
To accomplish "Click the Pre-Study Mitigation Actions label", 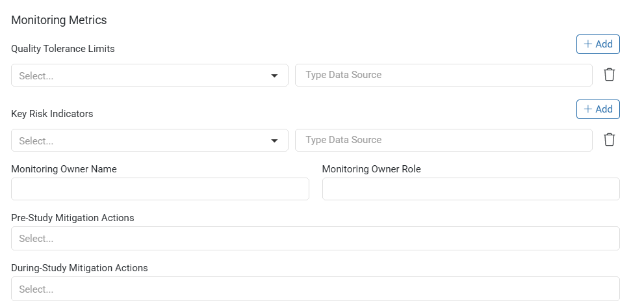I will 73,218.
